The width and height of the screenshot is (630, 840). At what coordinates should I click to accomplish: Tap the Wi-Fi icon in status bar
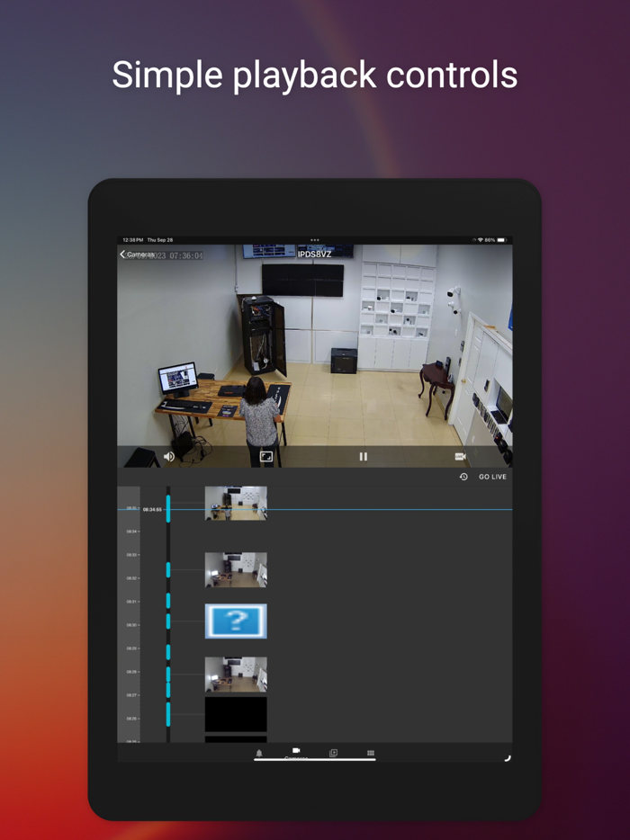coord(481,240)
